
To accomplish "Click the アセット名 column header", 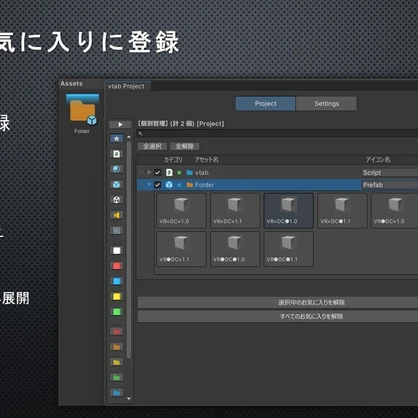I will pyautogui.click(x=207, y=160).
